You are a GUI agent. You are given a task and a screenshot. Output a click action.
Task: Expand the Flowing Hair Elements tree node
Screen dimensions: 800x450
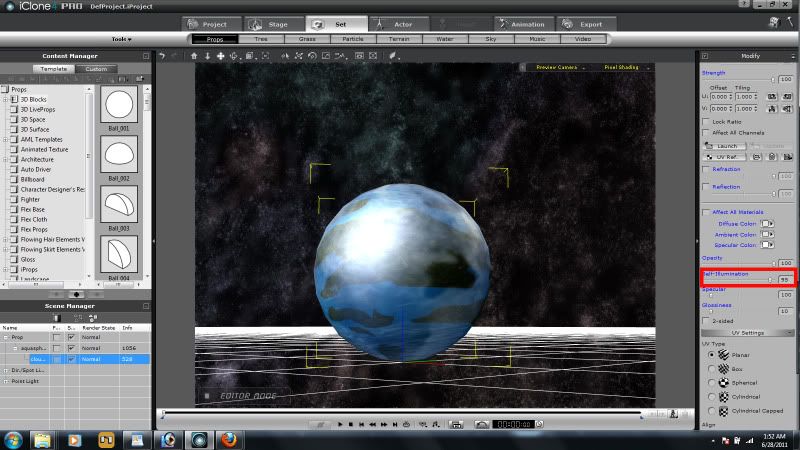tap(6, 239)
